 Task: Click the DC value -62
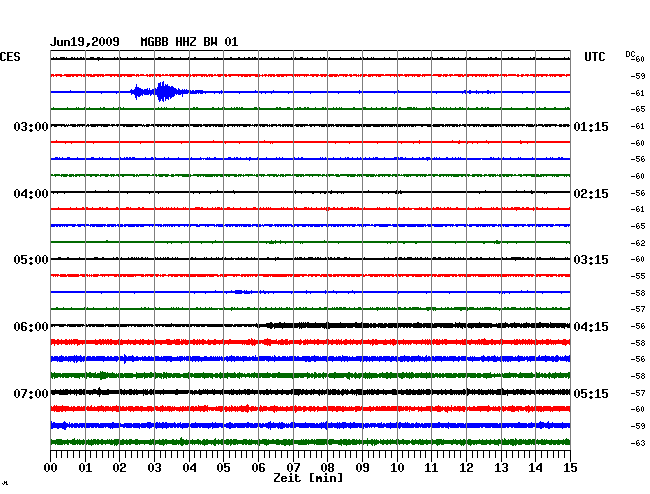click(638, 243)
